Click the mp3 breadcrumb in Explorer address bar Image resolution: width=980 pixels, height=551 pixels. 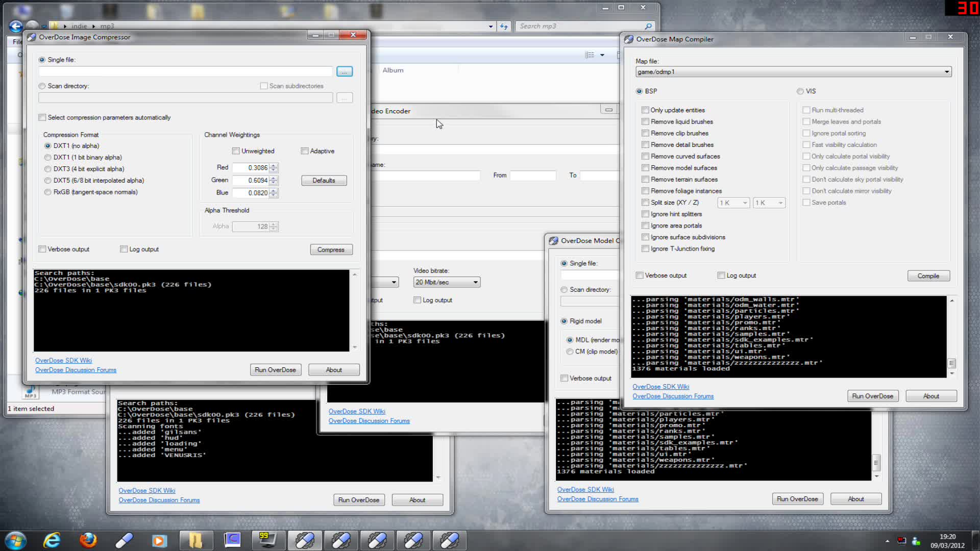107,26
